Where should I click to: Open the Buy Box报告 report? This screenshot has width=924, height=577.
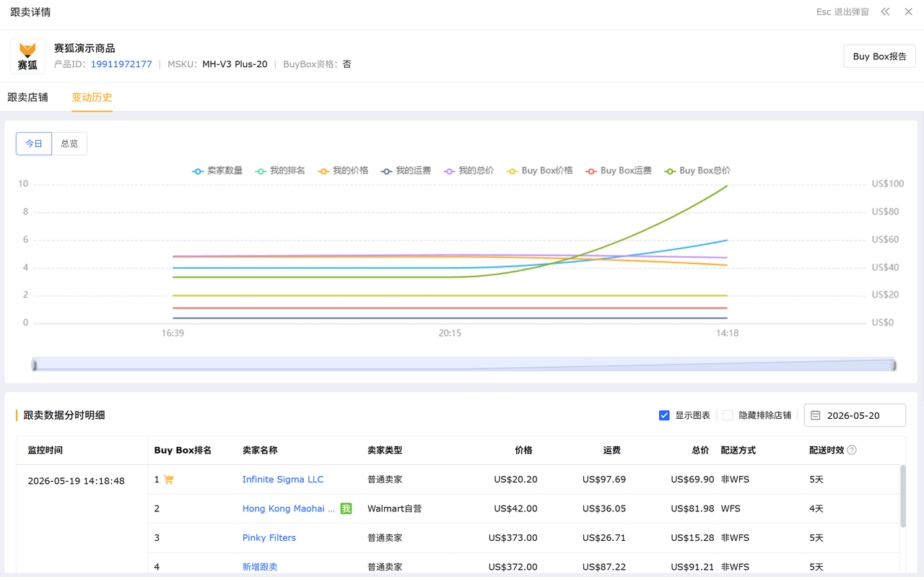click(x=879, y=56)
